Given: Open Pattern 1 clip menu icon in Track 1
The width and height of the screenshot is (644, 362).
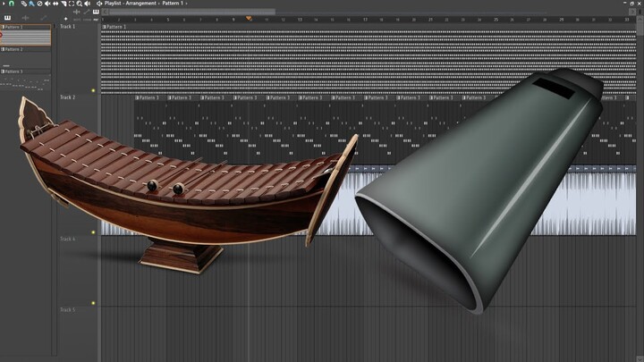Looking at the screenshot, I should coord(105,27).
